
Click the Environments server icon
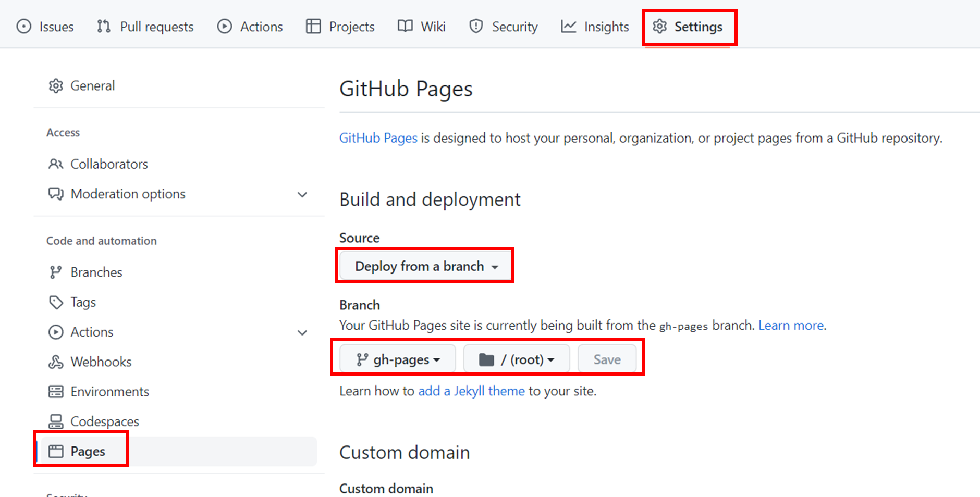click(x=56, y=392)
